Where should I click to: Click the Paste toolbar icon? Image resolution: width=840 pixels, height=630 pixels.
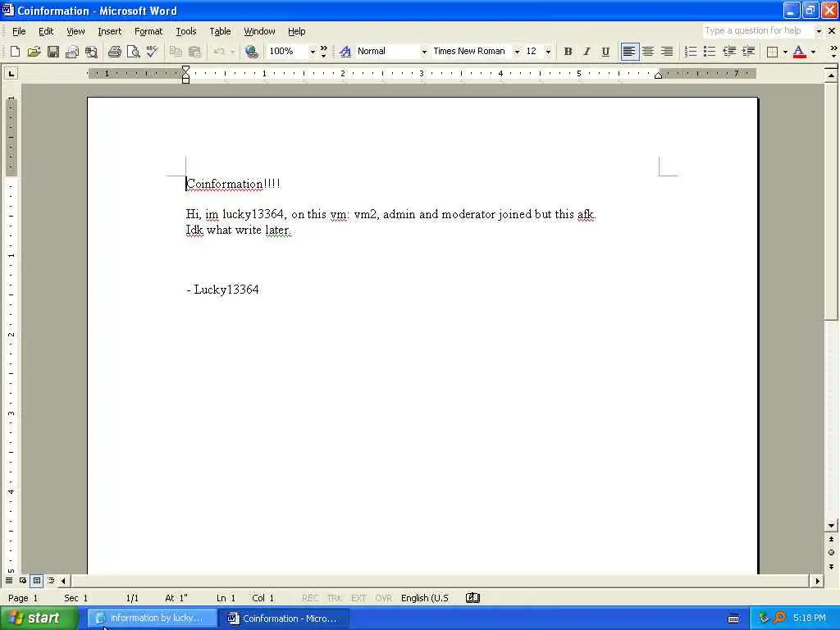click(194, 52)
